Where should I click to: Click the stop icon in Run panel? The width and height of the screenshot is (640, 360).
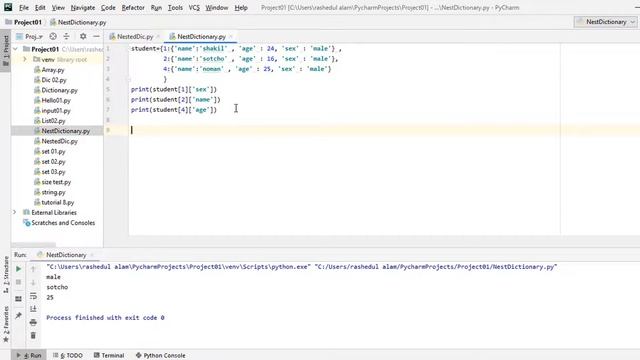[18, 282]
